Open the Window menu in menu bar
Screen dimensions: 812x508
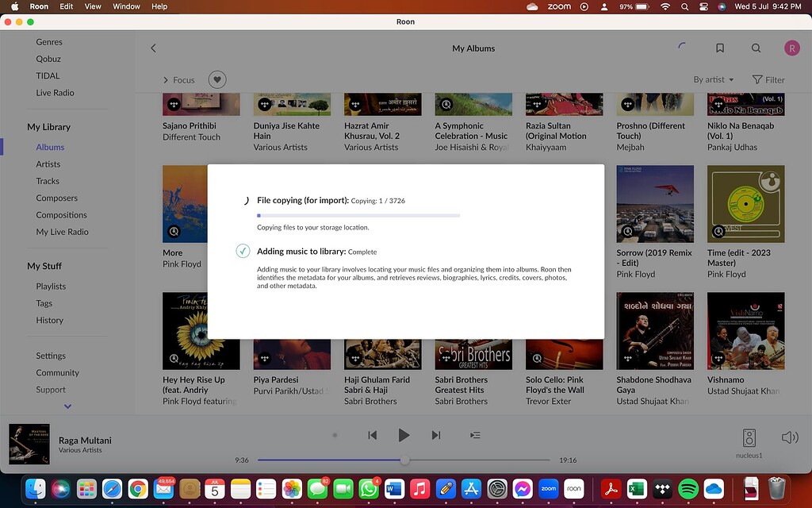pyautogui.click(x=126, y=6)
